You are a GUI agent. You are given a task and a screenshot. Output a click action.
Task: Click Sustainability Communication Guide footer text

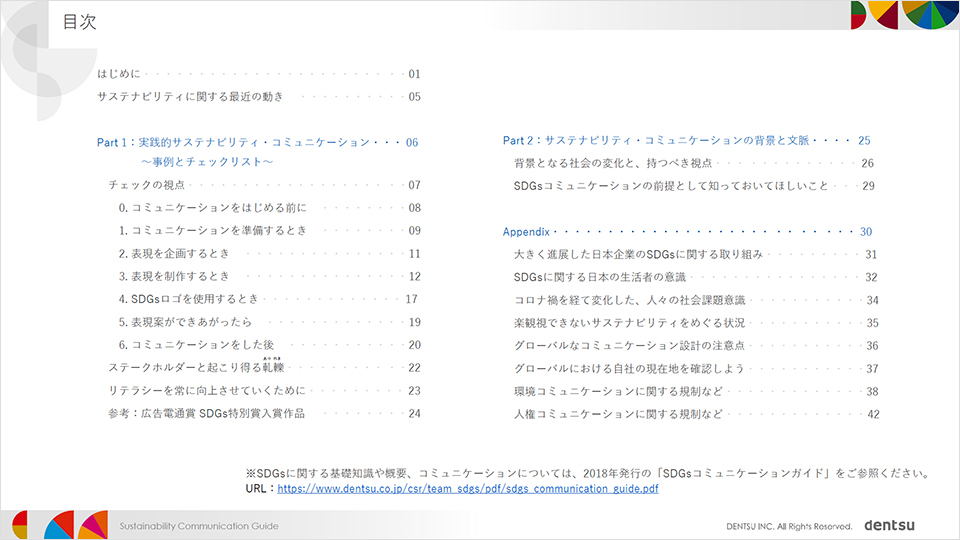[x=199, y=526]
